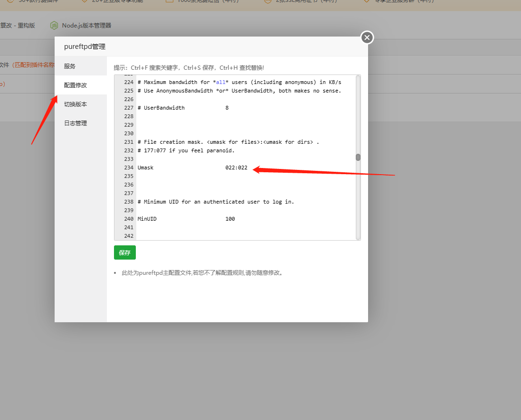The width and height of the screenshot is (521, 420).
Task: Click line number 240 in the gutter
Action: tap(129, 219)
